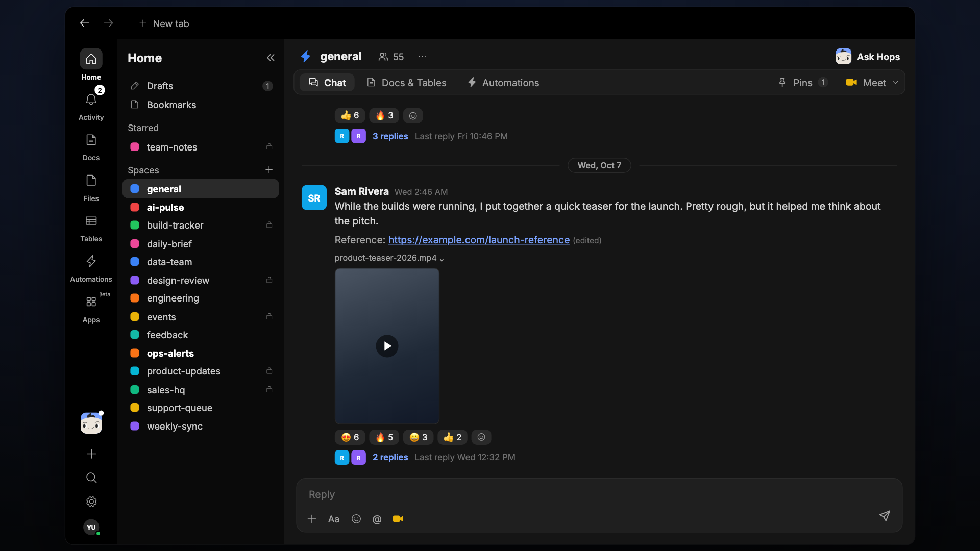The height and width of the screenshot is (551, 980).
Task: Toggle heart-eyes reaction with 6
Action: (x=350, y=437)
